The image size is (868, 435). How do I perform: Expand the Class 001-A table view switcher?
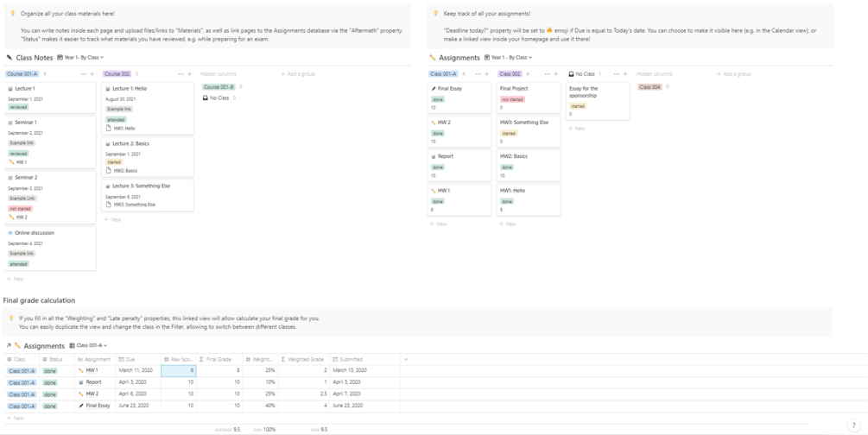coord(90,346)
